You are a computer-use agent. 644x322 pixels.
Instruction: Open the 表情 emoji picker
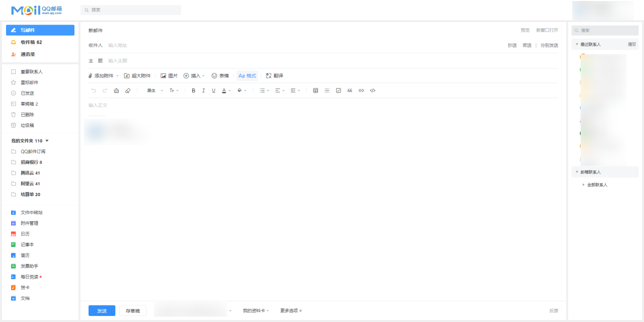pos(220,75)
